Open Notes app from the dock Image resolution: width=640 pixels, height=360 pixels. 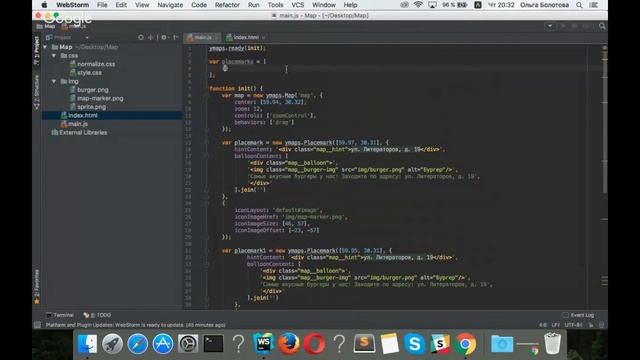pos(389,344)
